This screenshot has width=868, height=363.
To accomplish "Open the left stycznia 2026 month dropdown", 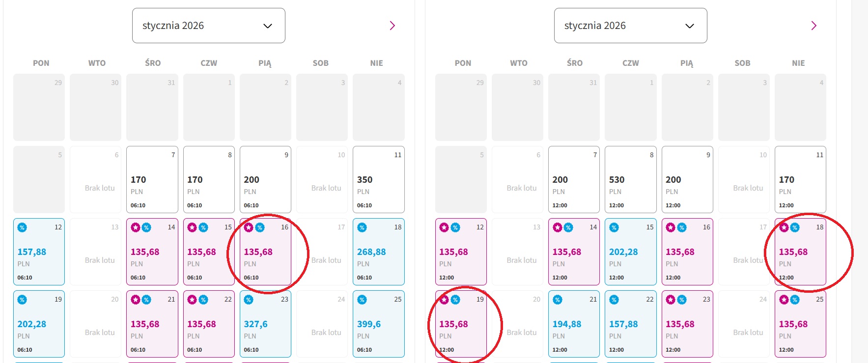I will click(x=208, y=26).
